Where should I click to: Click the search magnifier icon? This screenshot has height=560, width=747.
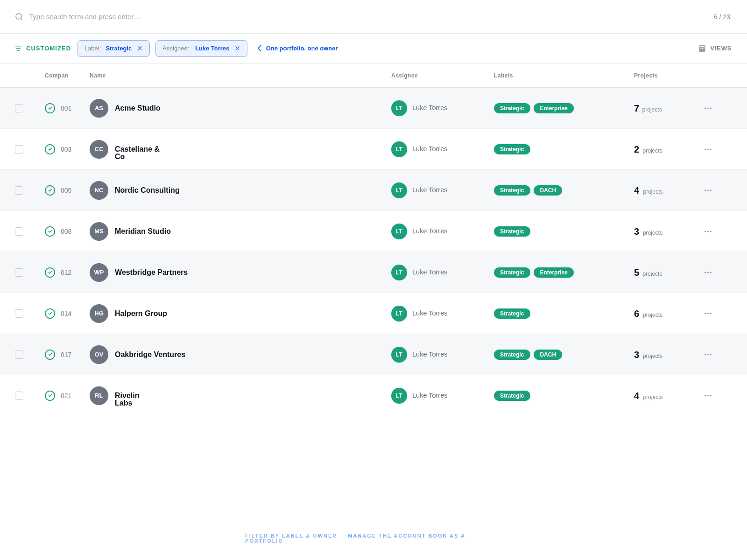(x=19, y=17)
